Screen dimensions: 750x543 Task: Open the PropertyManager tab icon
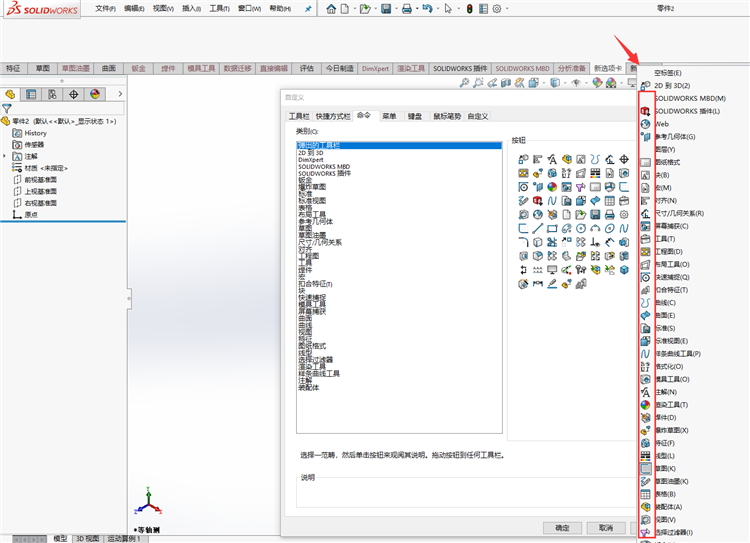coord(31,94)
